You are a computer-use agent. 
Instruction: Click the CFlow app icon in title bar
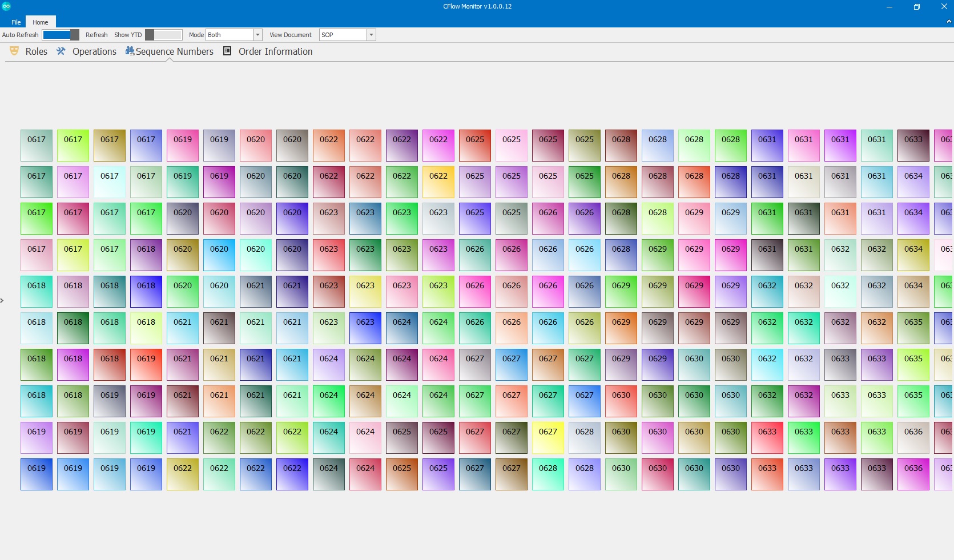coord(6,6)
